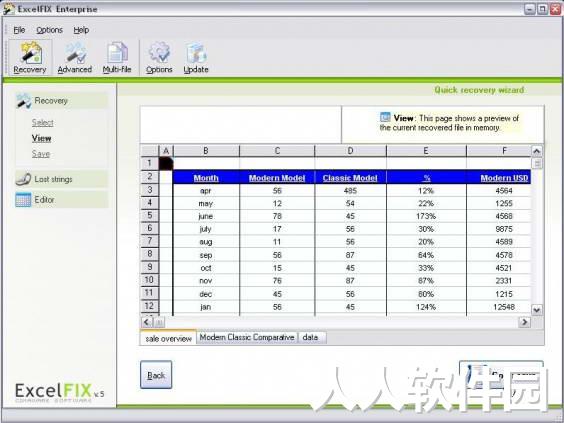Open the Options menu
The height and width of the screenshot is (423, 564).
[49, 30]
